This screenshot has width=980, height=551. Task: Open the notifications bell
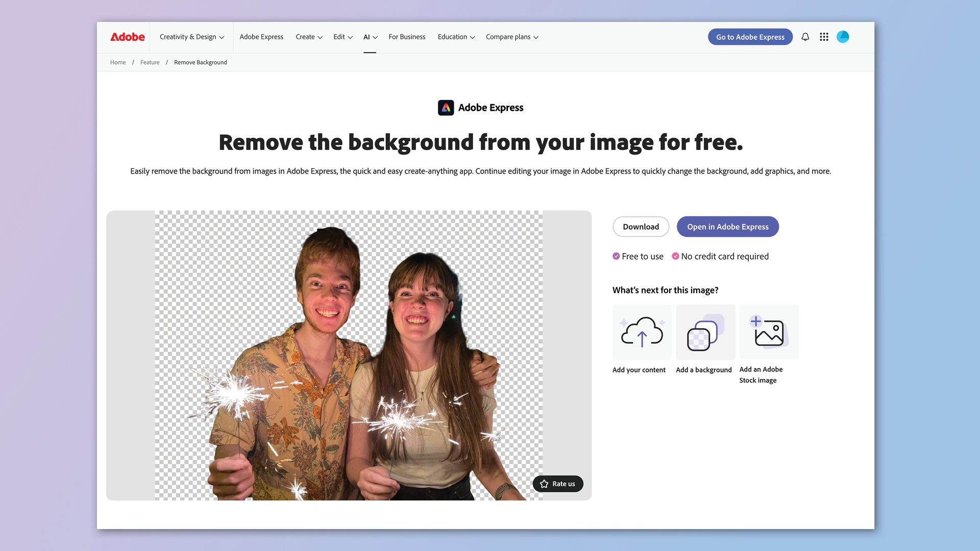coord(805,37)
